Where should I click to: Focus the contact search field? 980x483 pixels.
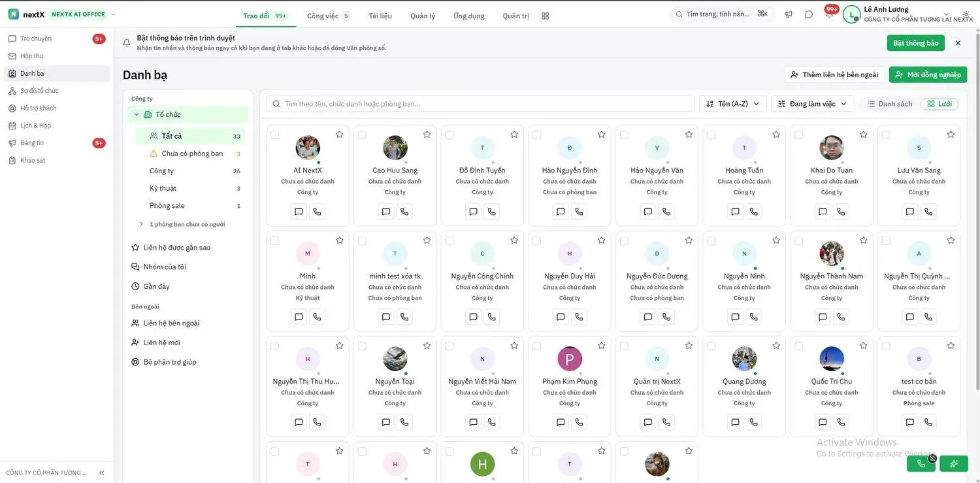[480, 104]
